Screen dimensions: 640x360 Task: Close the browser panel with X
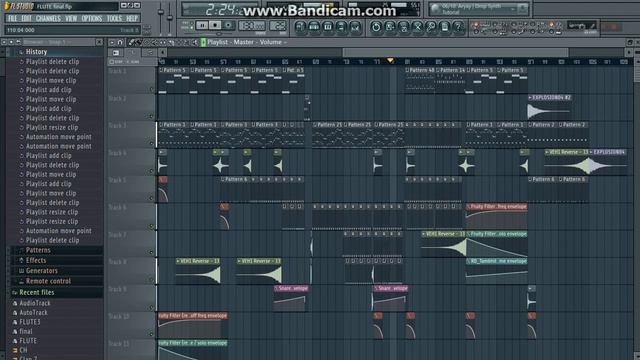pyautogui.click(x=99, y=42)
